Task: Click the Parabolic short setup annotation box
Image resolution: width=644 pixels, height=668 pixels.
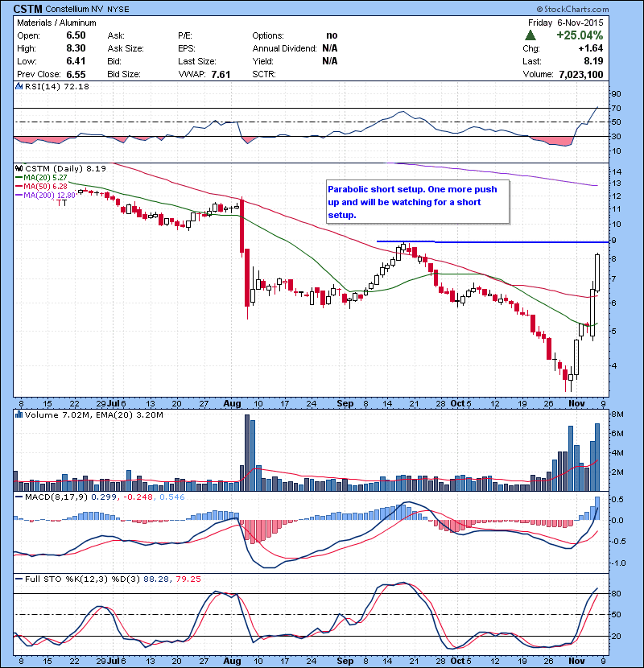Action: click(x=418, y=202)
